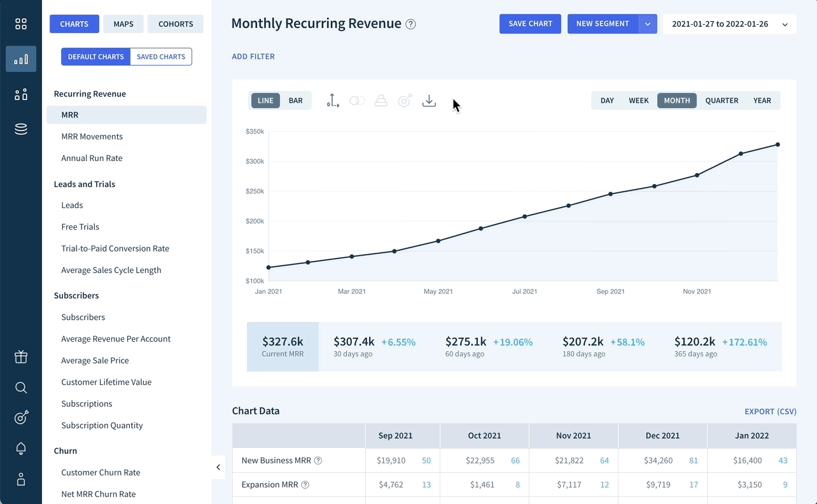Open the customers sidebar icon
Screen dimensions: 817x504
tap(21, 95)
